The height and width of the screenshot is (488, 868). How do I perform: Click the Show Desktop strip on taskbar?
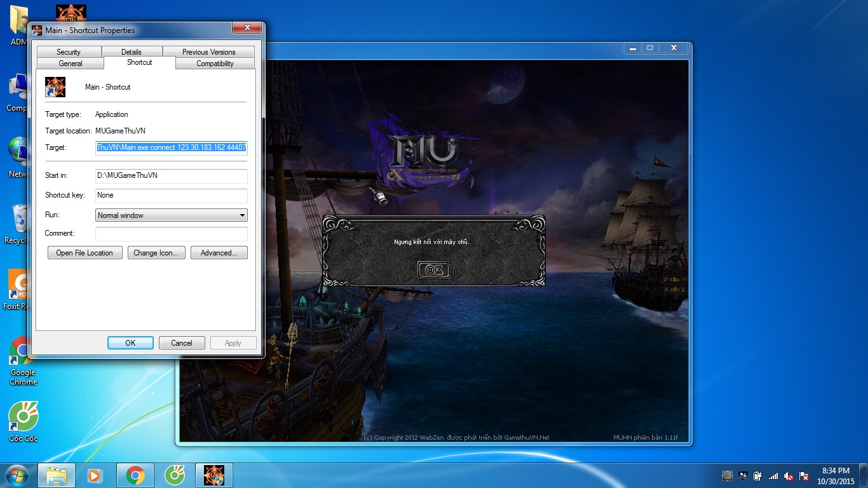(864, 475)
